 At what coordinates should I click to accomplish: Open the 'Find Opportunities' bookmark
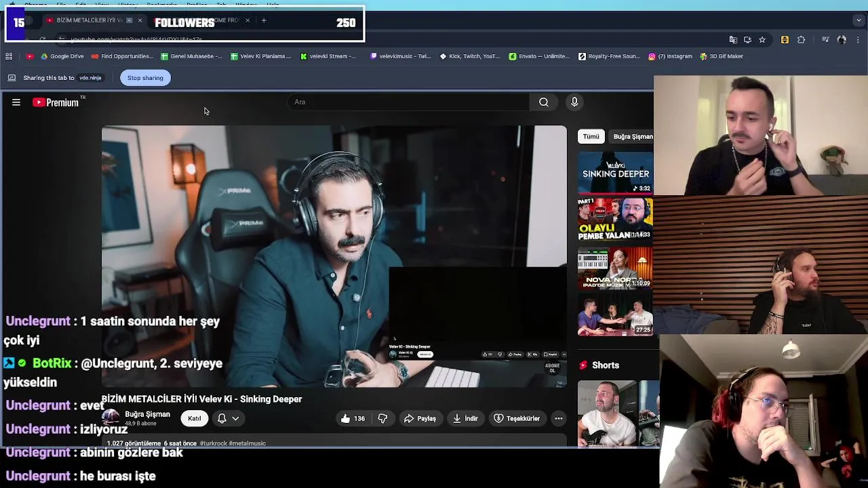pos(122,56)
